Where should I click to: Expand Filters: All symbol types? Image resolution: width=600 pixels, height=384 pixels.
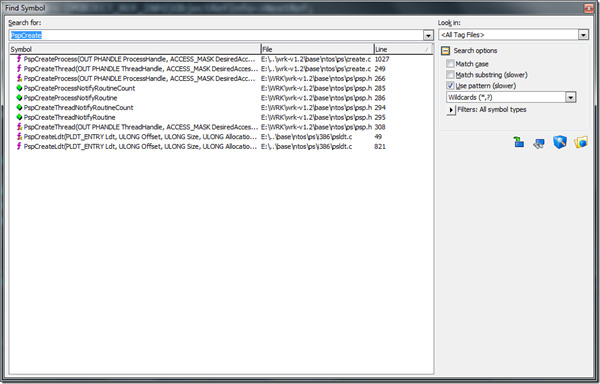tap(451, 110)
